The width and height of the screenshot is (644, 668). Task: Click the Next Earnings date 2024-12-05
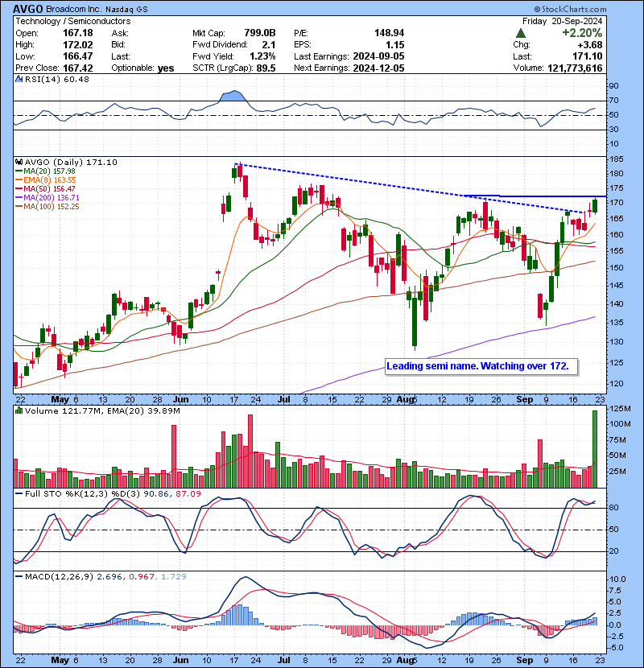(378, 68)
